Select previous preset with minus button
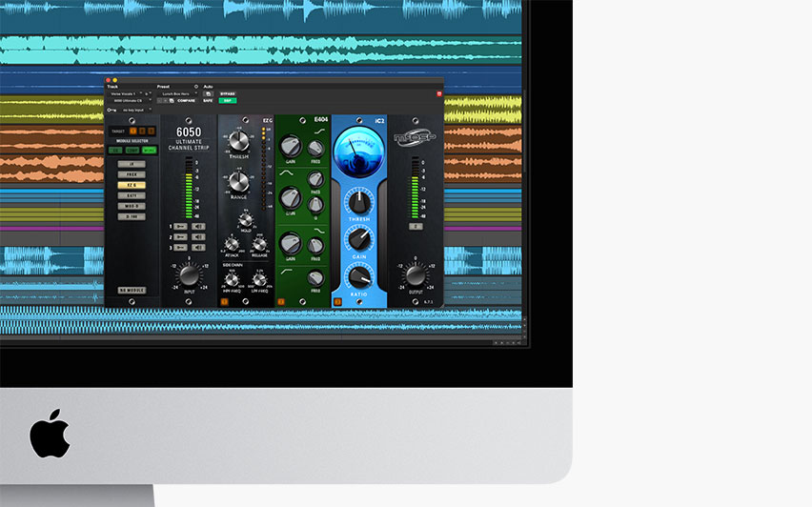812x507 pixels. (x=159, y=100)
